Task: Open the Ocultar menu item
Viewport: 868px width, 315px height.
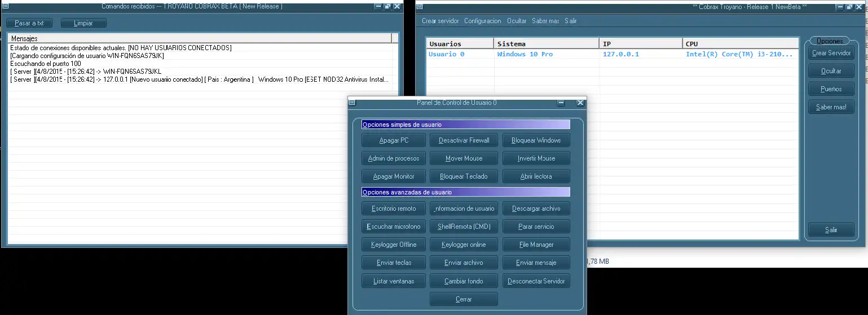Action: [517, 21]
